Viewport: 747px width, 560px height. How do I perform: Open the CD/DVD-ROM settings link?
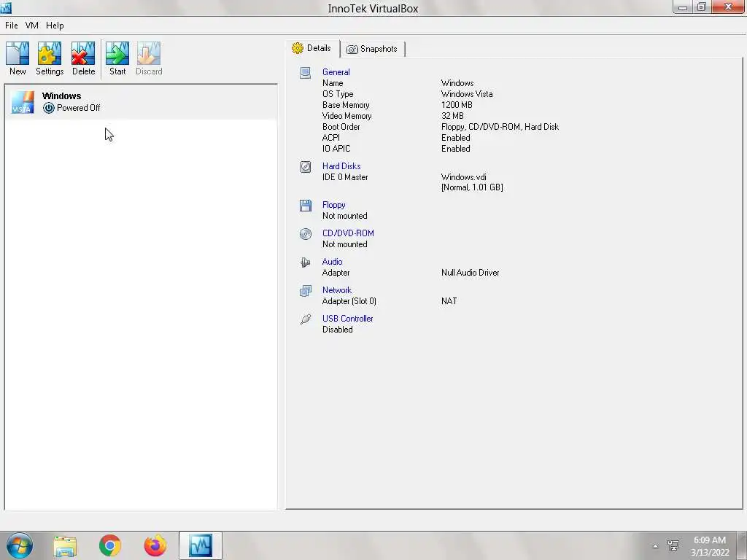pyautogui.click(x=348, y=233)
